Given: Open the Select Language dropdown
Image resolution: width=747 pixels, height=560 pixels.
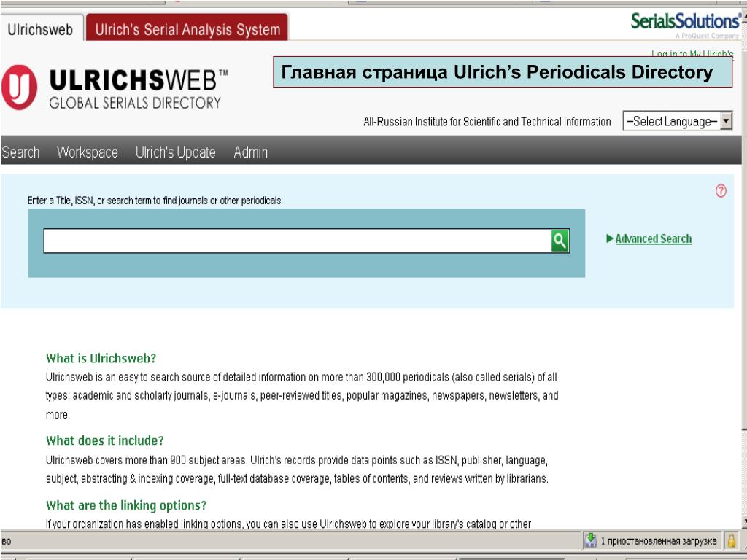Looking at the screenshot, I should tap(677, 121).
